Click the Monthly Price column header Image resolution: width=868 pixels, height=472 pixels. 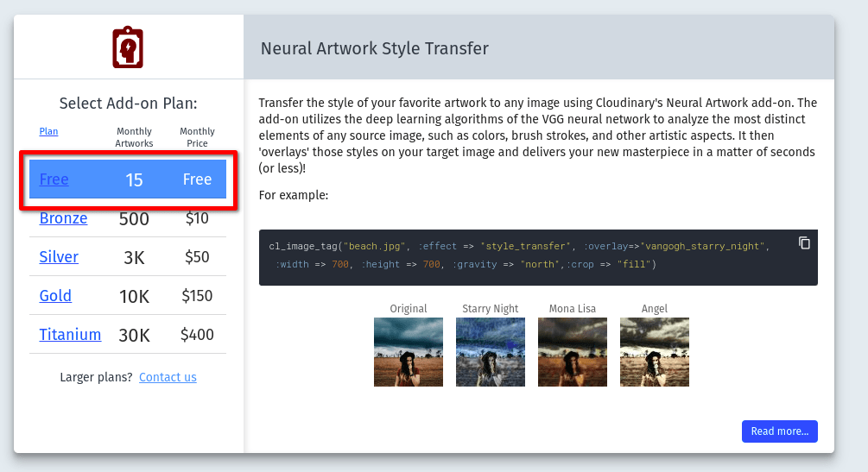(x=197, y=137)
